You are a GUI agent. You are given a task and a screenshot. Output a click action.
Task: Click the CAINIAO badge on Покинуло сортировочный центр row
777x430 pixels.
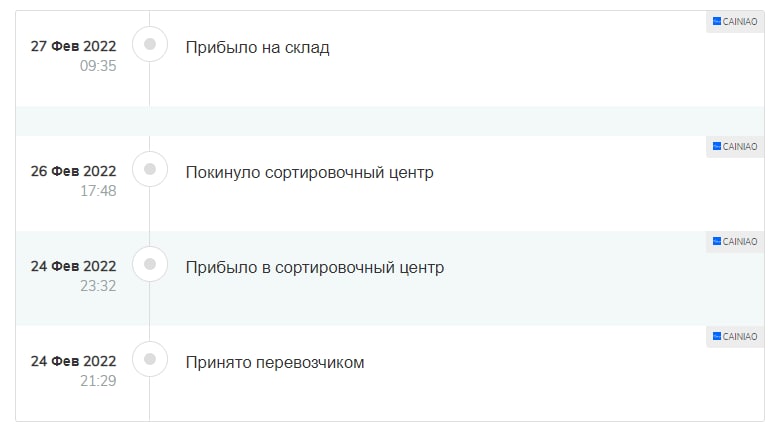(735, 146)
